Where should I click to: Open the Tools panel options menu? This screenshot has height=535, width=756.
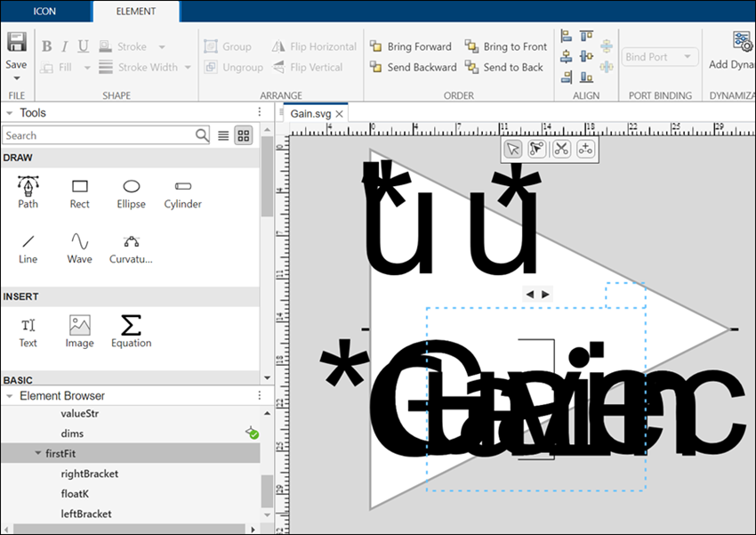[260, 112]
